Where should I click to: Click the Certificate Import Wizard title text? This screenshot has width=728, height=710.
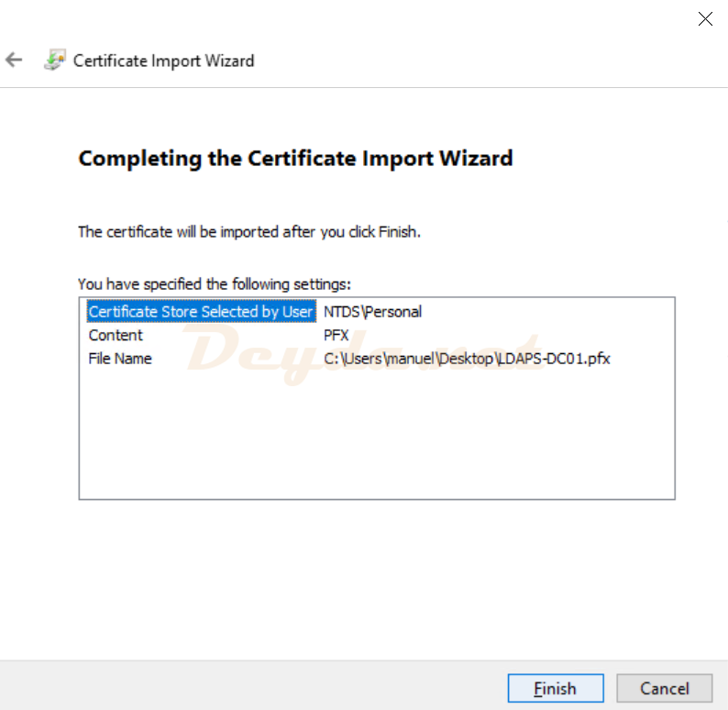pos(163,61)
